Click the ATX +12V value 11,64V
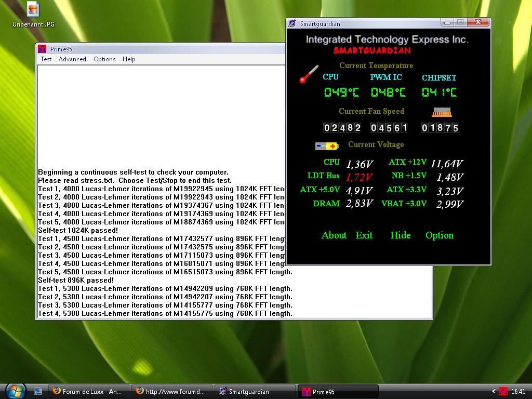The width and height of the screenshot is (532, 399). pos(446,164)
